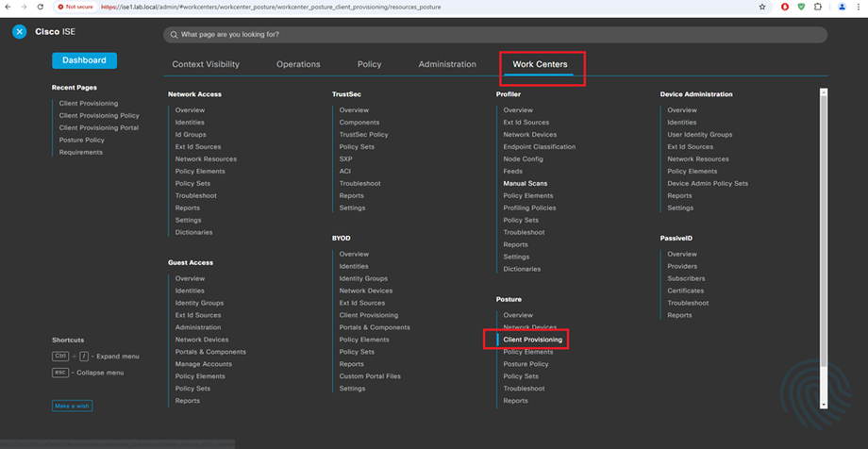The width and height of the screenshot is (868, 449).
Task: Open Guest Access Portals & Components
Action: pos(211,352)
